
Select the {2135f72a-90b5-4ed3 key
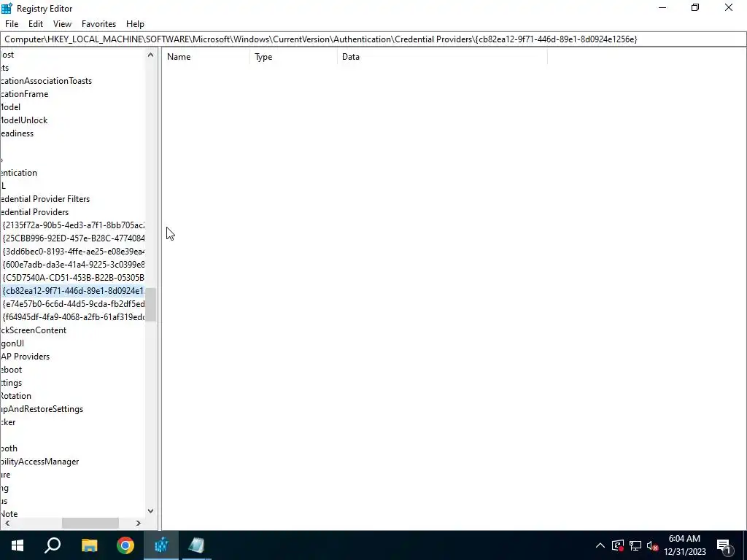[74, 225]
